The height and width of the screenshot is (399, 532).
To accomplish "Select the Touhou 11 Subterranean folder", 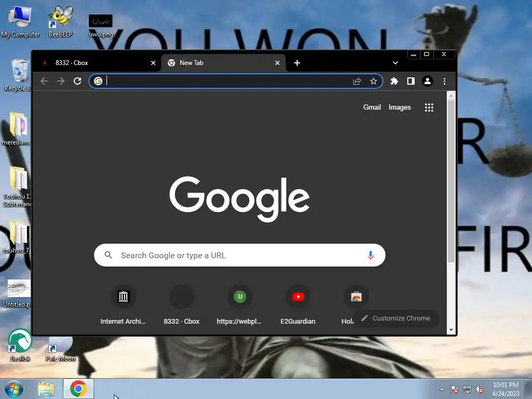I will pos(17,187).
